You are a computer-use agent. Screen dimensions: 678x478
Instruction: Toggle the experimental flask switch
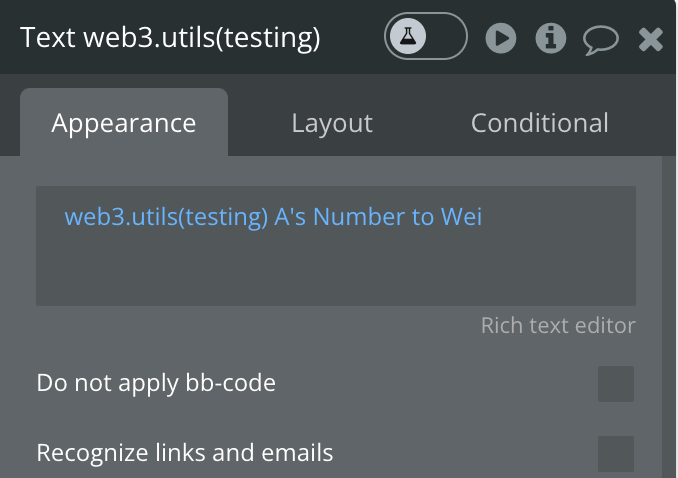[425, 36]
